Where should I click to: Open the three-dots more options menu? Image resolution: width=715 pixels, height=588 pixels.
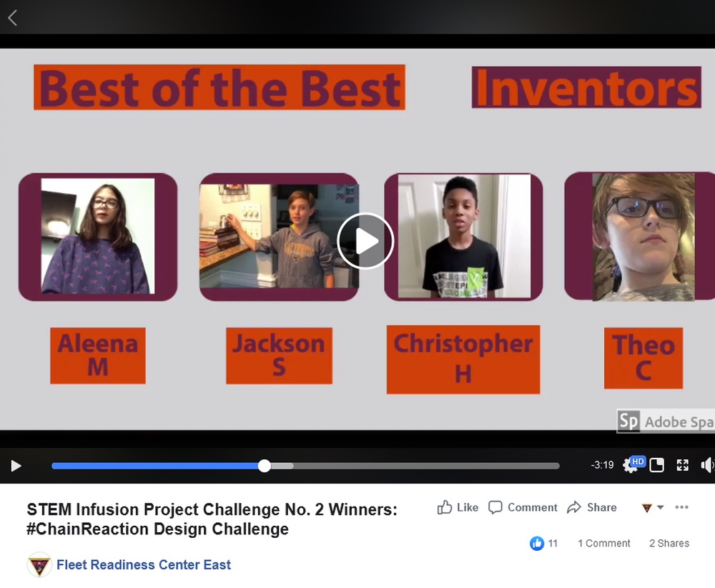681,507
